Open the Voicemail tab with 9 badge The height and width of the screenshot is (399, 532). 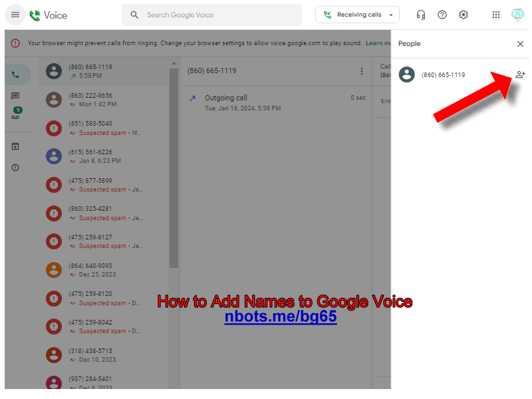pos(15,113)
